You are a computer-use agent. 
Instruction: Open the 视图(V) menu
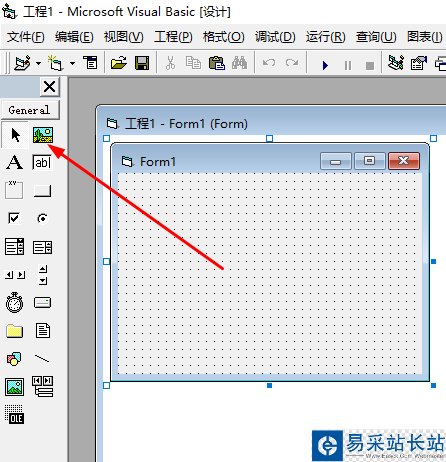(123, 37)
